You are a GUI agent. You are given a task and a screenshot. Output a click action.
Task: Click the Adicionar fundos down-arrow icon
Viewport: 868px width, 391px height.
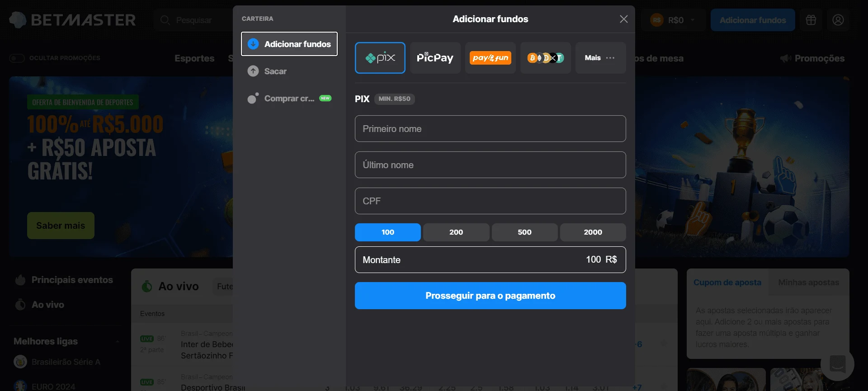coord(253,44)
